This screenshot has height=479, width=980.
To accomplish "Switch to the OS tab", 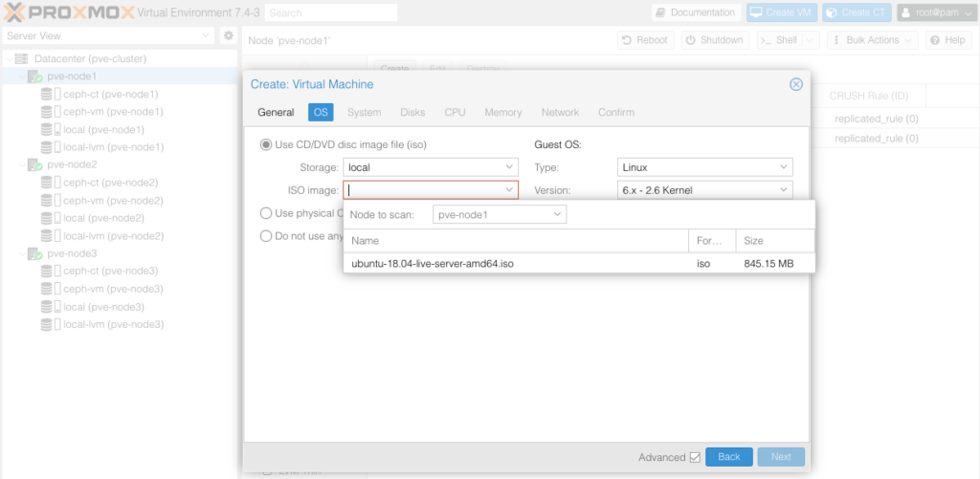I will click(321, 113).
